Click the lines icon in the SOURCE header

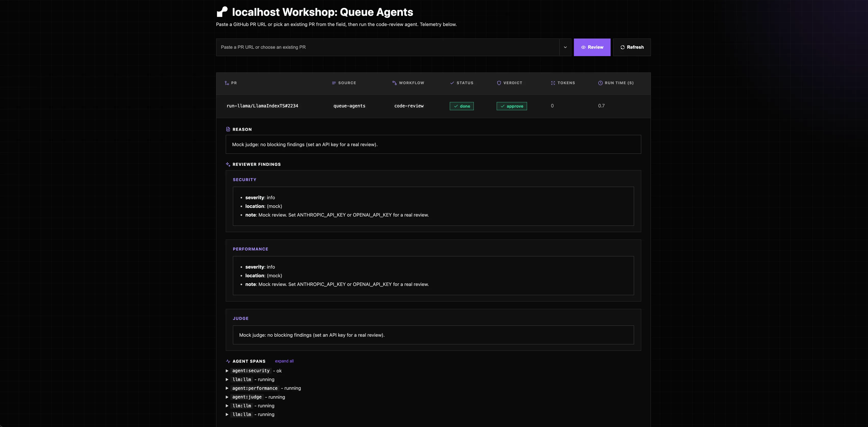point(334,83)
